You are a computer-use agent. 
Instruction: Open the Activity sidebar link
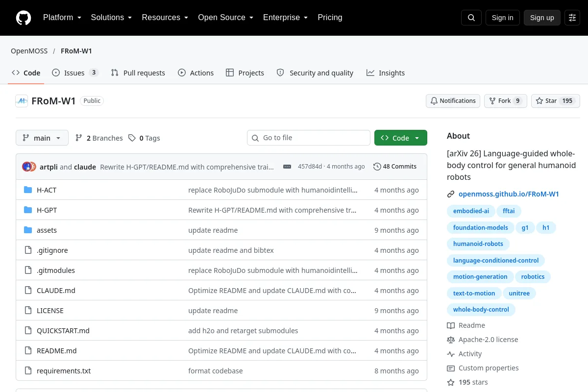tap(465, 354)
